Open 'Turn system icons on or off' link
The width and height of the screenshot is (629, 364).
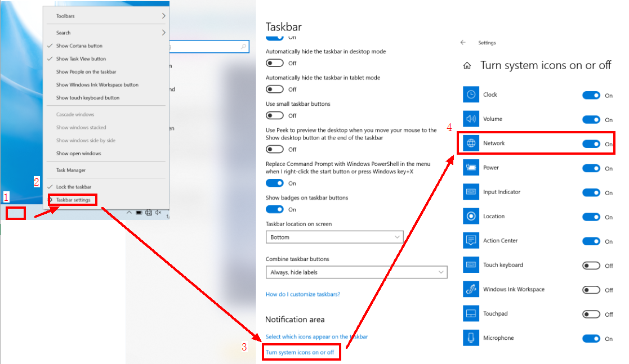coord(300,353)
